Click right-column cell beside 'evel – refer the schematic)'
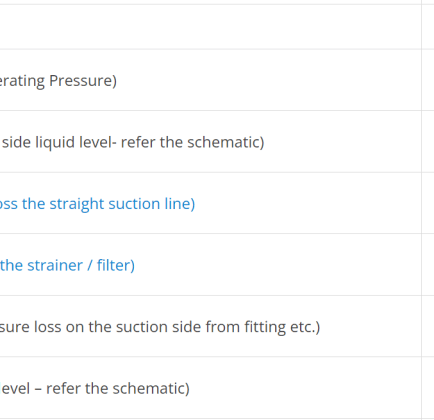This screenshot has height=420, width=434. (x=428, y=388)
